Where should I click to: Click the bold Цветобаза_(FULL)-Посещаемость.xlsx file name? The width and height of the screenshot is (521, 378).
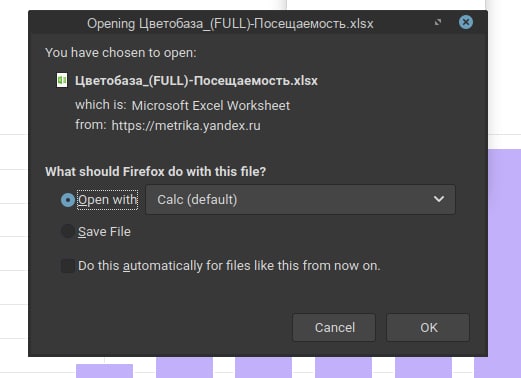click(196, 81)
